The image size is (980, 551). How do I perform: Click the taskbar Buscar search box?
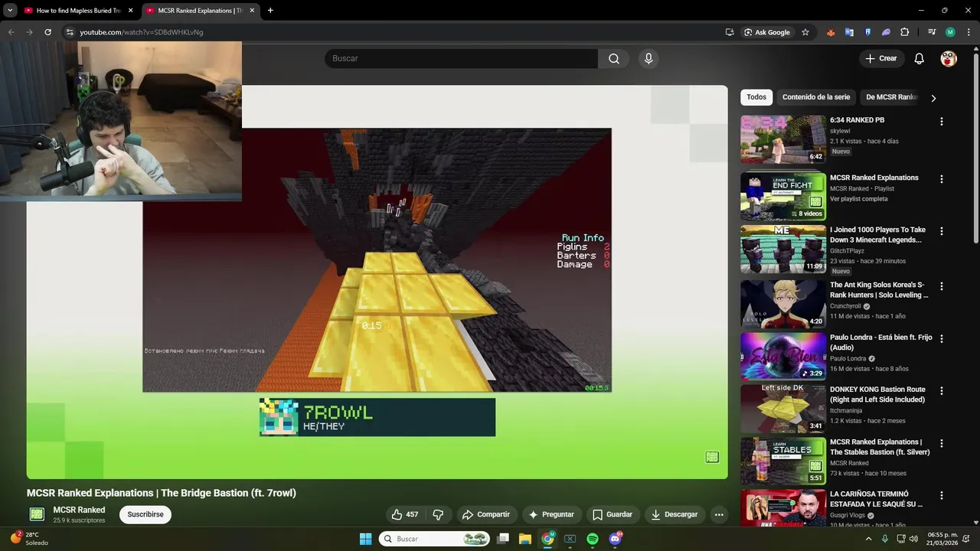pos(434,539)
